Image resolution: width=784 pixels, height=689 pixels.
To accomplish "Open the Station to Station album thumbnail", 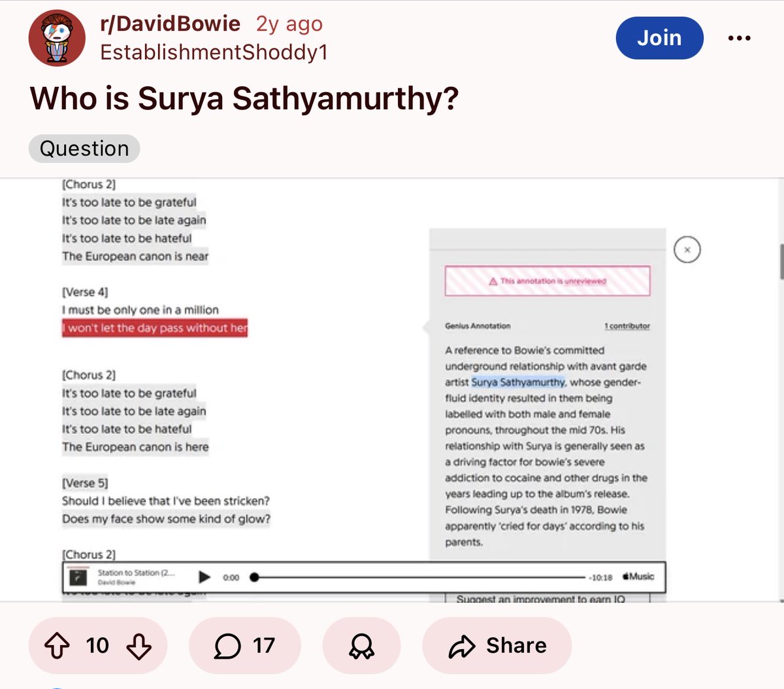I will [78, 577].
